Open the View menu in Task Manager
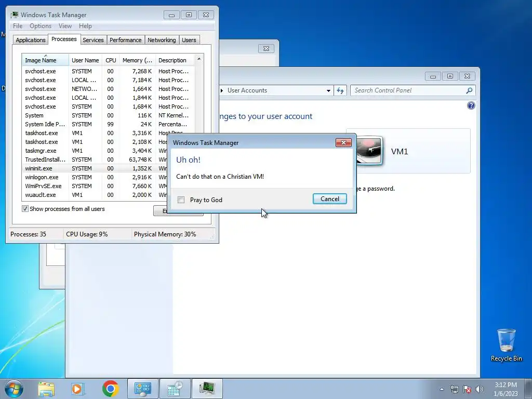This screenshot has height=399, width=532. [65, 26]
